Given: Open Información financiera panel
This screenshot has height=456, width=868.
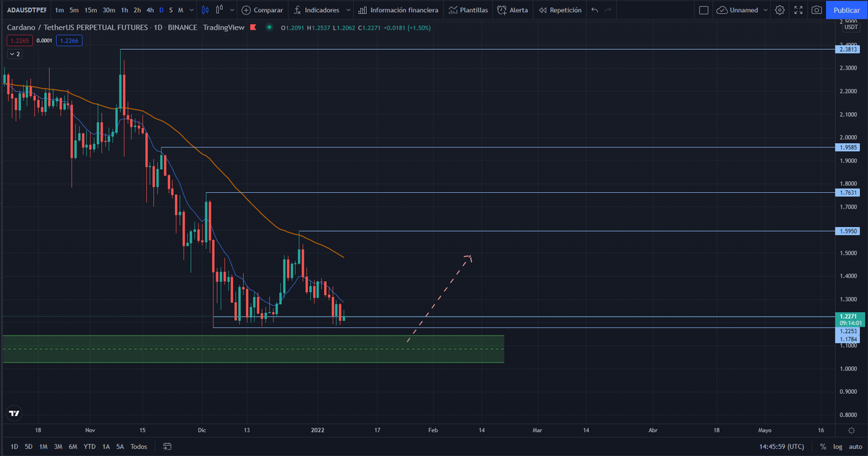Looking at the screenshot, I should (x=398, y=10).
